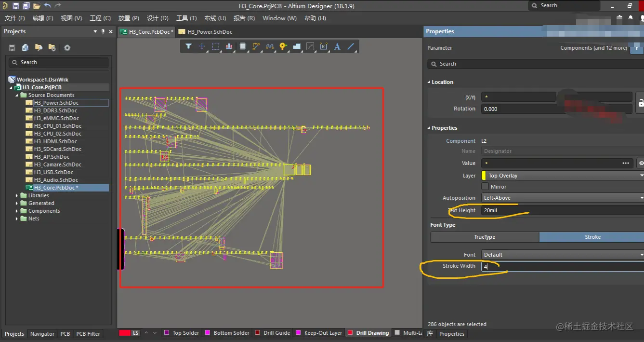
Task: Click the Rotation field showing 0.000
Action: 556,109
